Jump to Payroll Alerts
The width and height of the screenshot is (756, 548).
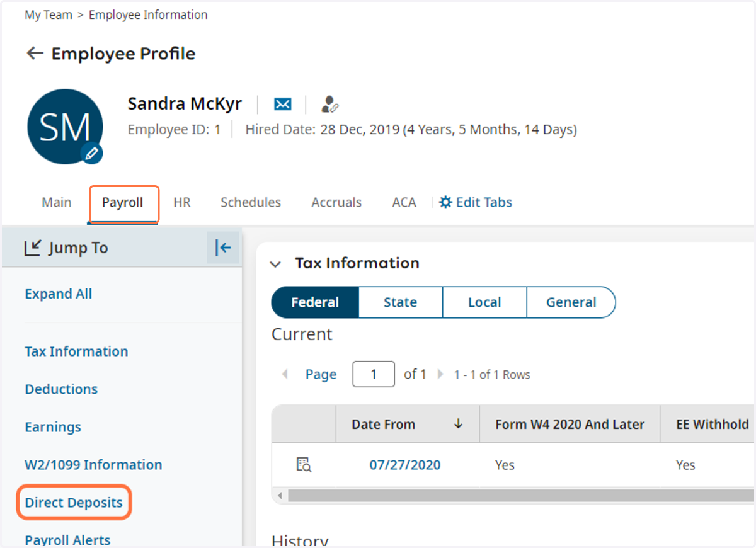click(x=67, y=540)
